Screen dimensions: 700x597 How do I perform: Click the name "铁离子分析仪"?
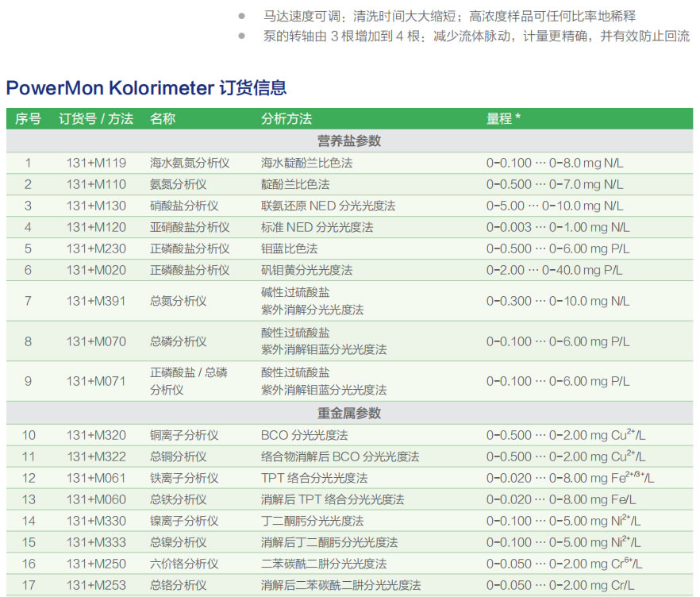coord(184,478)
